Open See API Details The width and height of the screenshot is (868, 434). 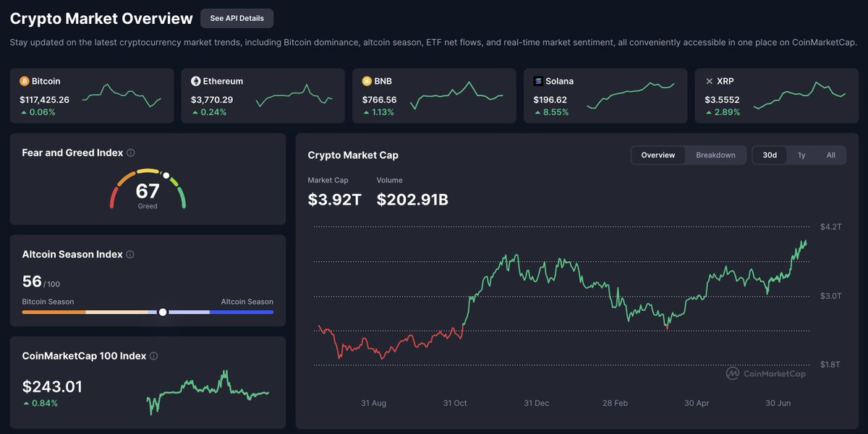(x=237, y=18)
